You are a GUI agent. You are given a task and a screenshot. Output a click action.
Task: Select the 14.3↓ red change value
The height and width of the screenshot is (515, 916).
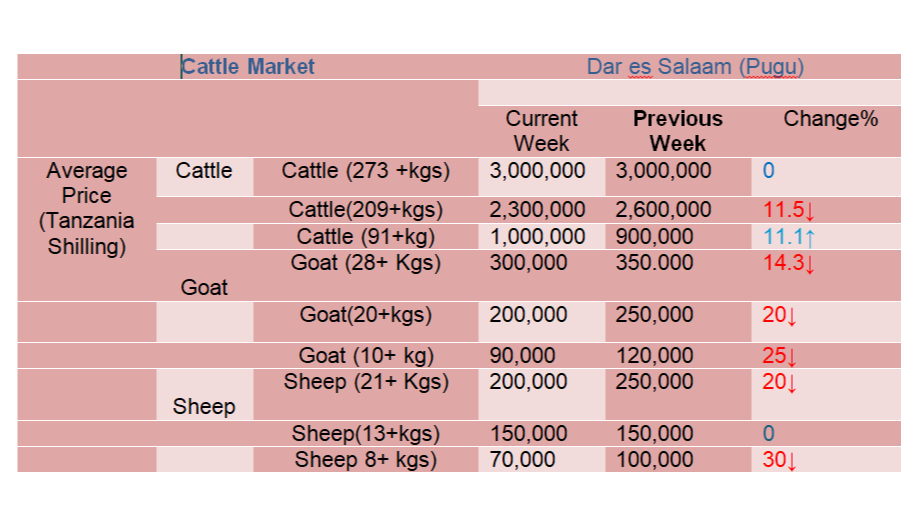coord(789,264)
